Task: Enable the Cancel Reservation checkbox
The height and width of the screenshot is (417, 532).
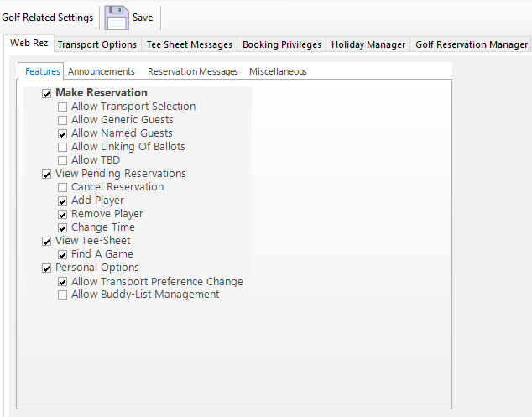Action: pyautogui.click(x=63, y=187)
